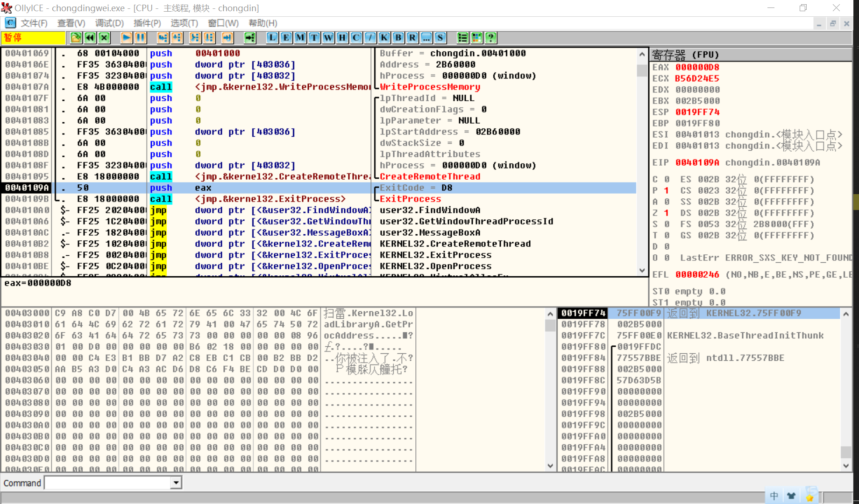This screenshot has height=504, width=859.
Task: Select the call ExitProcess line at 0040109B
Action: pyautogui.click(x=319, y=199)
